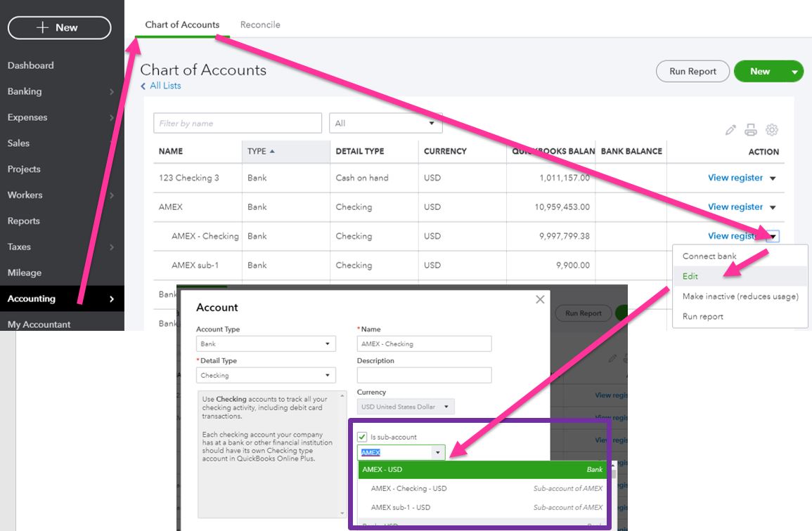Click View register for AMEX row

click(x=735, y=207)
